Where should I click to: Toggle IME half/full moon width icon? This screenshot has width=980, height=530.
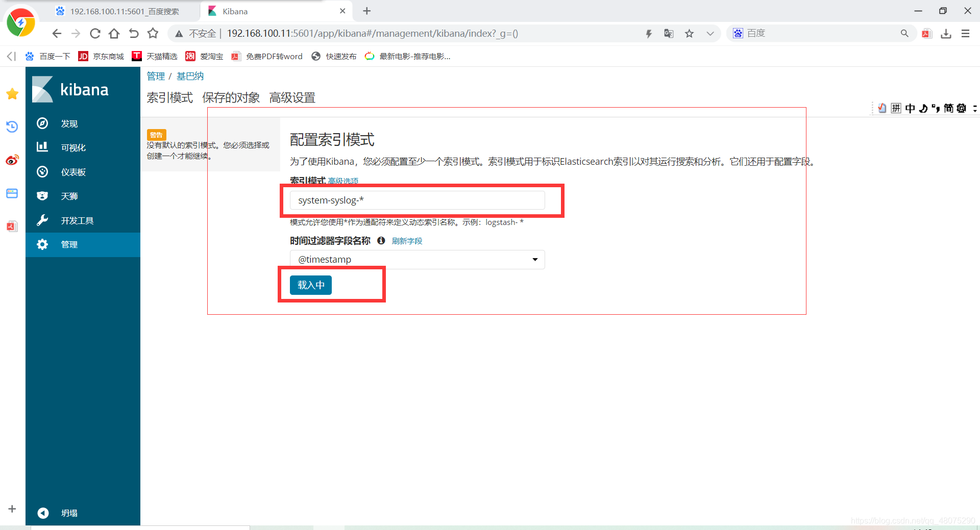(x=923, y=108)
